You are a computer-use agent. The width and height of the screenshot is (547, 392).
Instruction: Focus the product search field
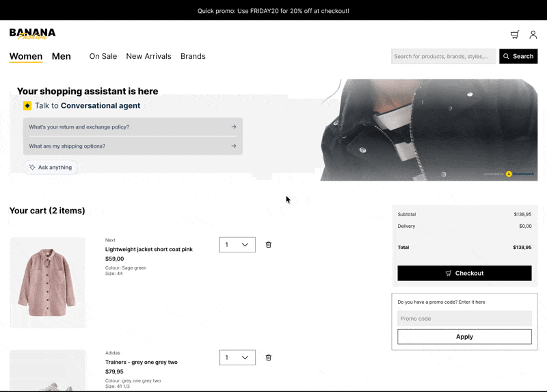coord(443,56)
